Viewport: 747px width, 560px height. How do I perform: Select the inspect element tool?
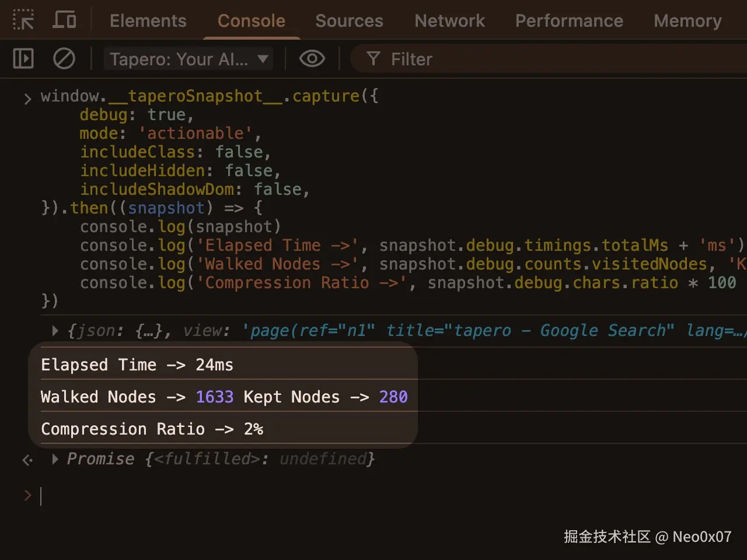(24, 19)
